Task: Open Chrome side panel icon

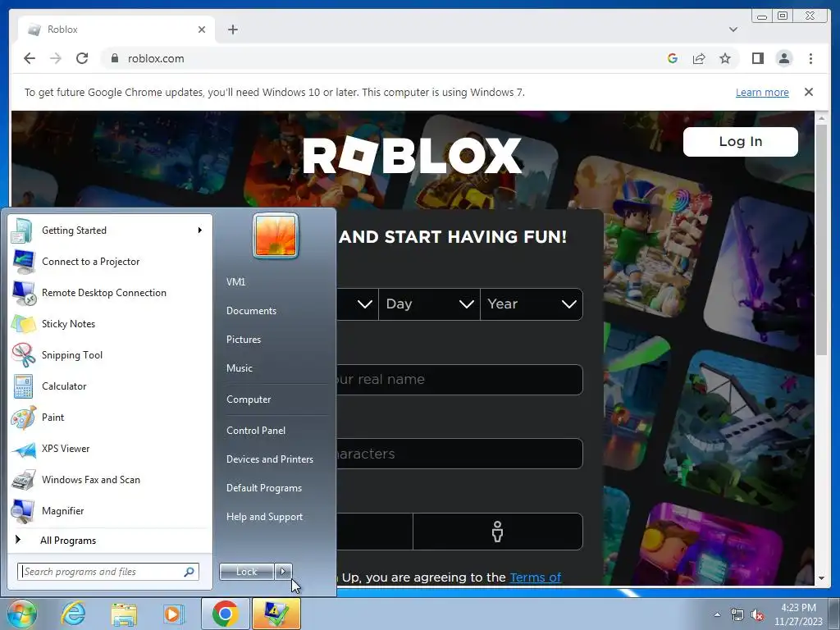Action: coord(757,58)
